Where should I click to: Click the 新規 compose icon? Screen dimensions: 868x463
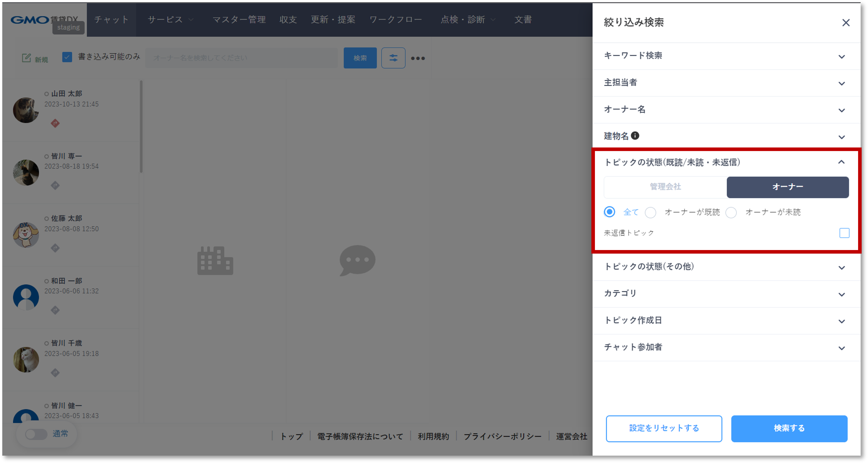pyautogui.click(x=27, y=57)
